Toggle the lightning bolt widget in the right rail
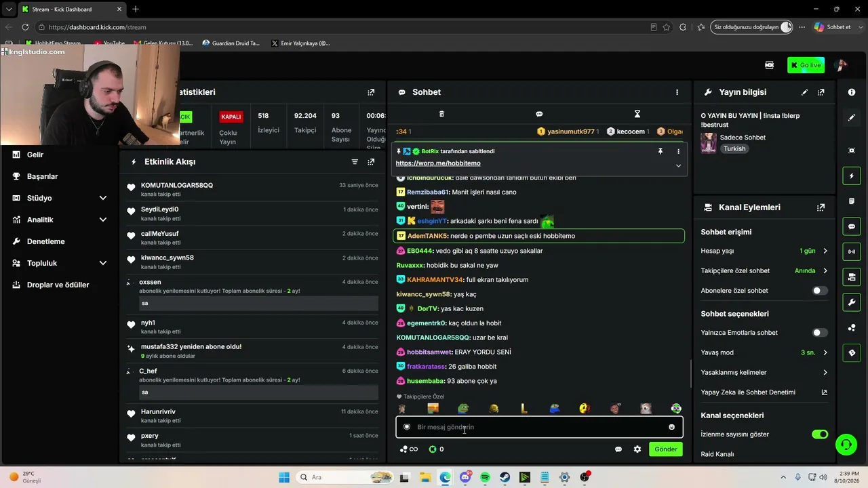 coord(852,176)
